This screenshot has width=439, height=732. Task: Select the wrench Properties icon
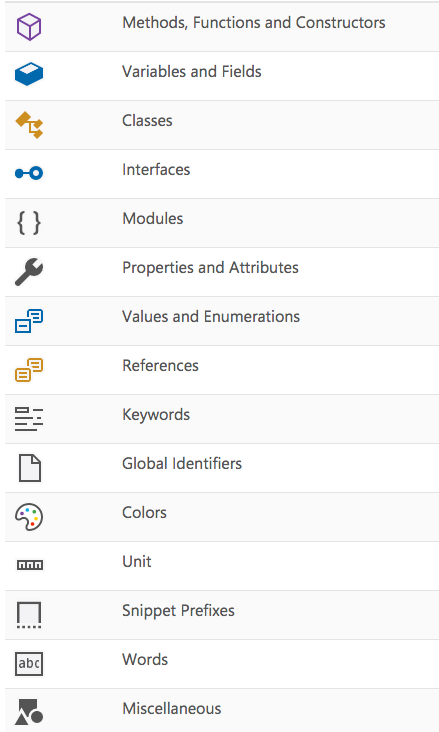[29, 271]
